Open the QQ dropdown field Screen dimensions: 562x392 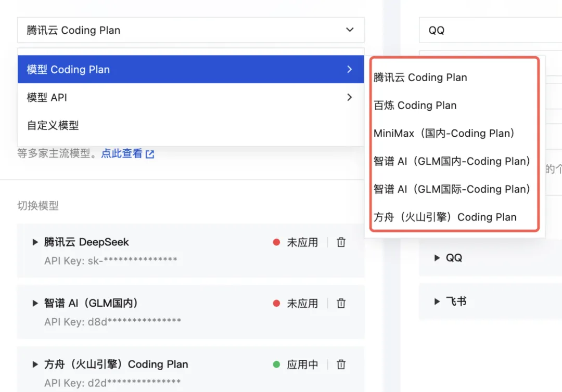(490, 30)
